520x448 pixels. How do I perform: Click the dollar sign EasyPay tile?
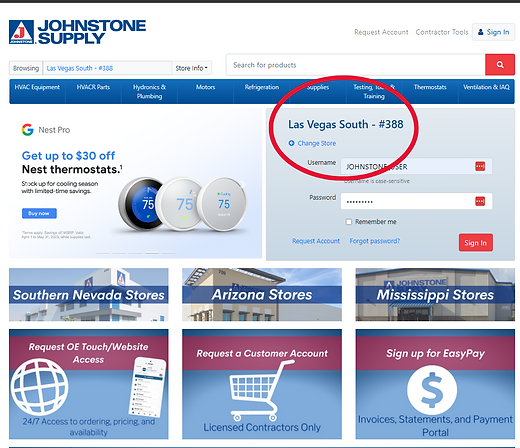[x=435, y=384]
